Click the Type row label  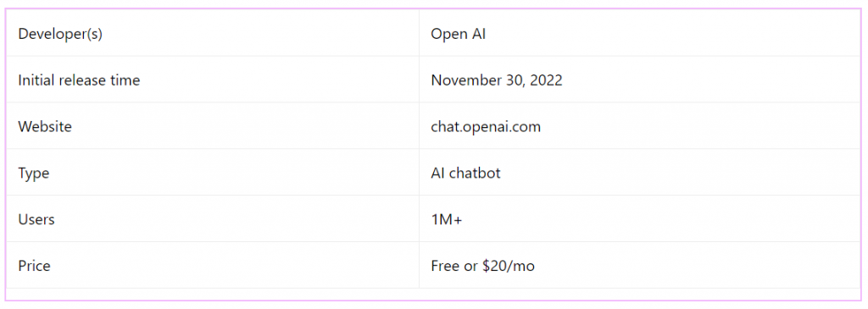(x=34, y=173)
